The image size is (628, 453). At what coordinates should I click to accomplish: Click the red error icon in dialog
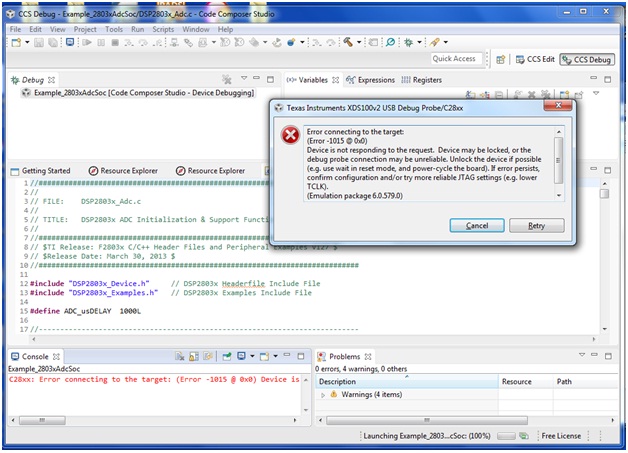click(290, 135)
